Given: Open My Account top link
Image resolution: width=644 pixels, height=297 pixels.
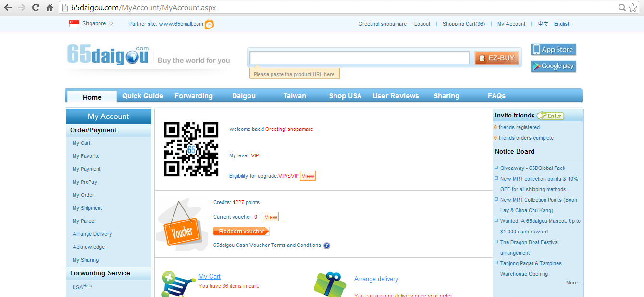Looking at the screenshot, I should click(511, 24).
